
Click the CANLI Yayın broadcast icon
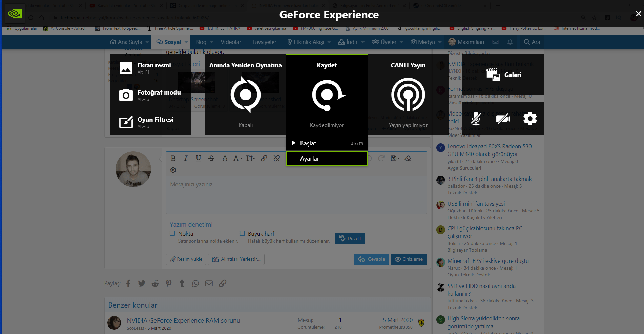408,95
